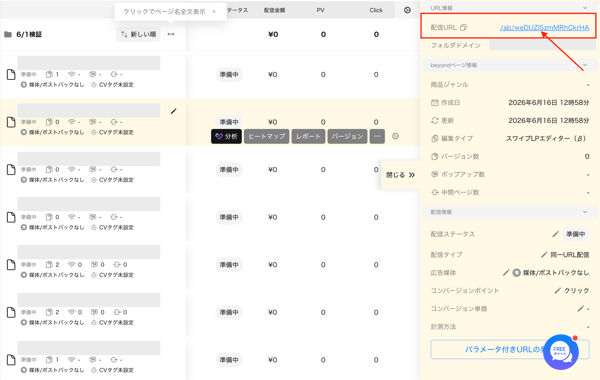The height and width of the screenshot is (380, 600).
Task: Open the ··· more-actions button
Action: (377, 136)
